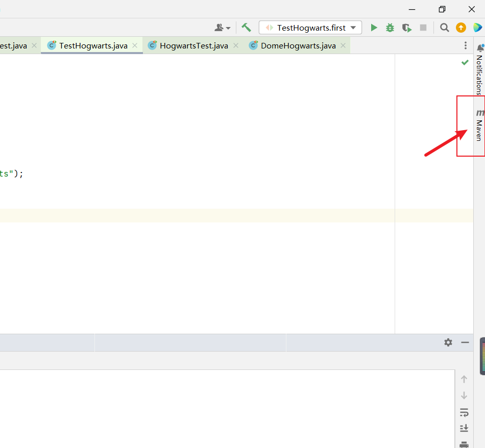Image resolution: width=485 pixels, height=448 pixels.
Task: Open Search Everywhere magnifier icon
Action: tap(445, 28)
